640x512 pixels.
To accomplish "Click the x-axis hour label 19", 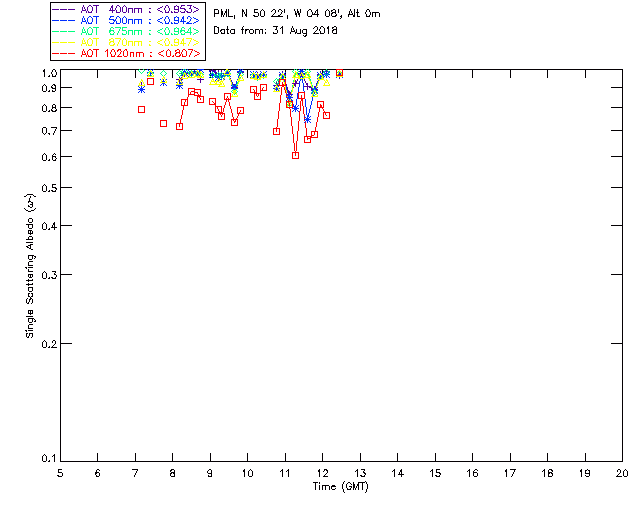I will 585,473.
